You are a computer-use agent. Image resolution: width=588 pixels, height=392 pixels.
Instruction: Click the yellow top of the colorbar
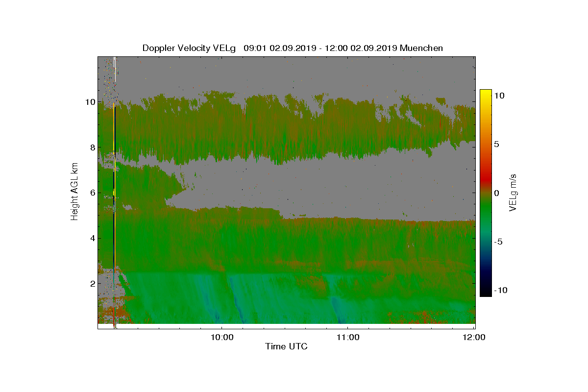pos(486,94)
